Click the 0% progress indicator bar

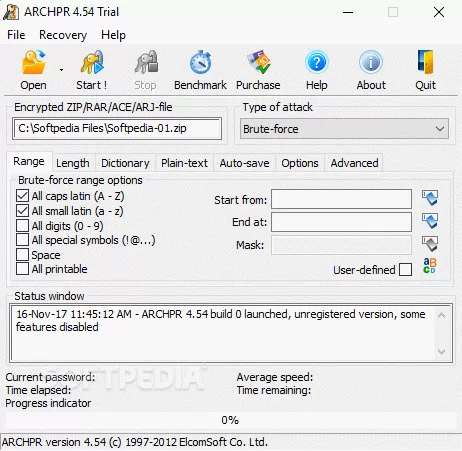(x=230, y=420)
